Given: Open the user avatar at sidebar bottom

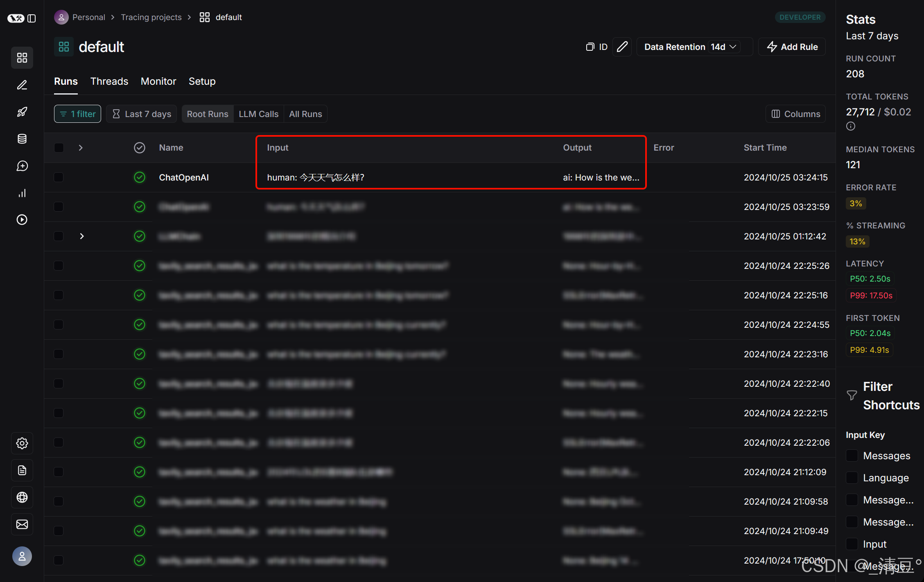Looking at the screenshot, I should 22,556.
